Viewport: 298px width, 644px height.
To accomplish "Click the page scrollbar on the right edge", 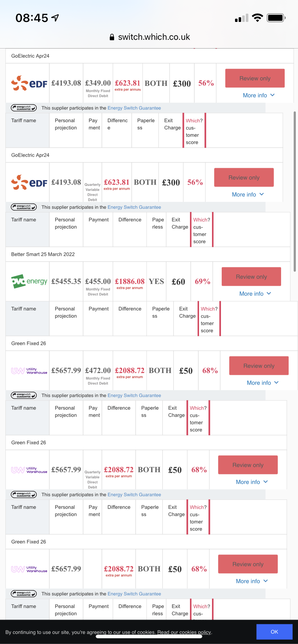I will (x=295, y=192).
